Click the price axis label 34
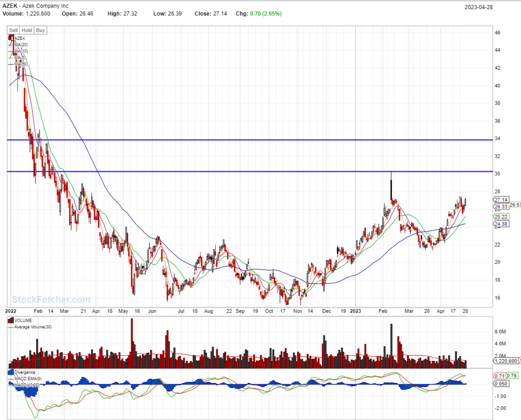521x420 pixels. (498, 138)
